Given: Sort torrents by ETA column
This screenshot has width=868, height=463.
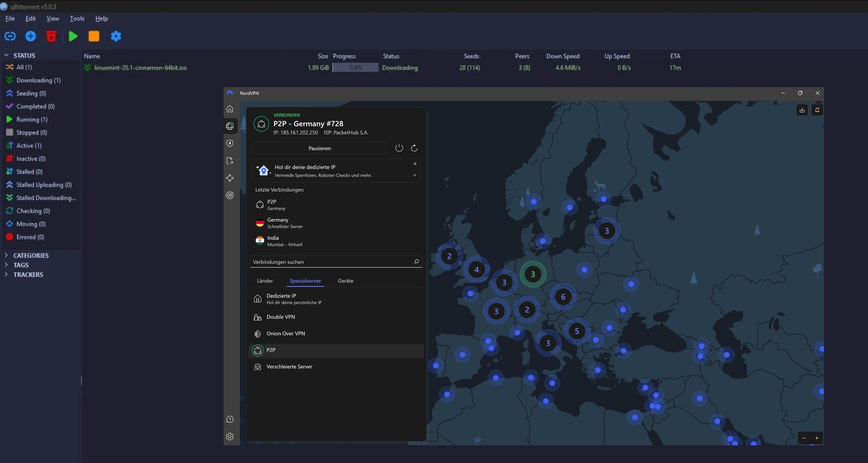Looking at the screenshot, I should click(675, 56).
